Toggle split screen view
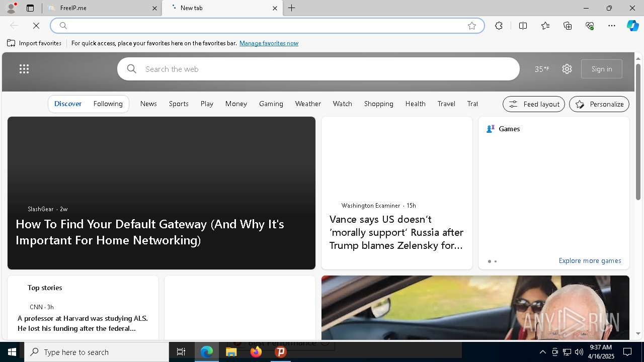 [x=523, y=26]
